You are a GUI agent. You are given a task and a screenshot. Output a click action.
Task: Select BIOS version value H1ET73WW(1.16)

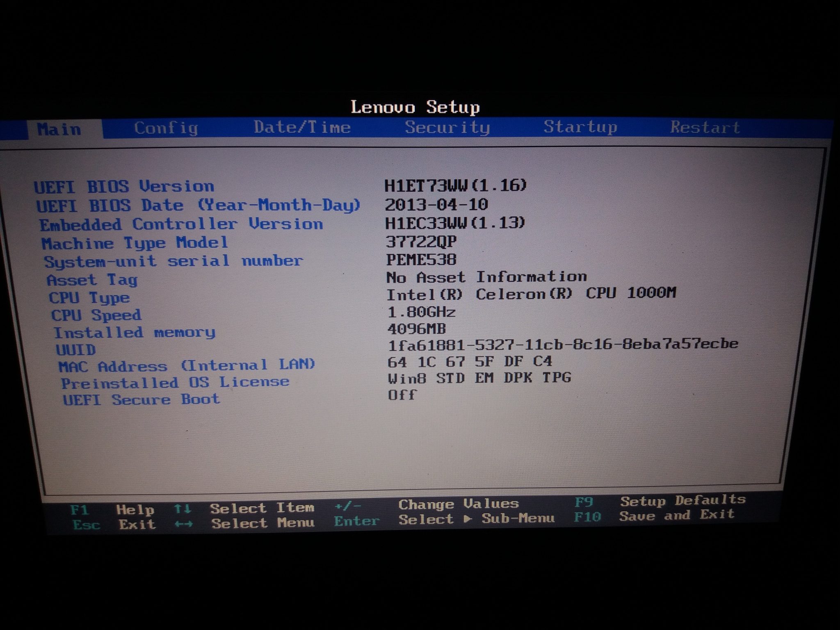coord(456,186)
